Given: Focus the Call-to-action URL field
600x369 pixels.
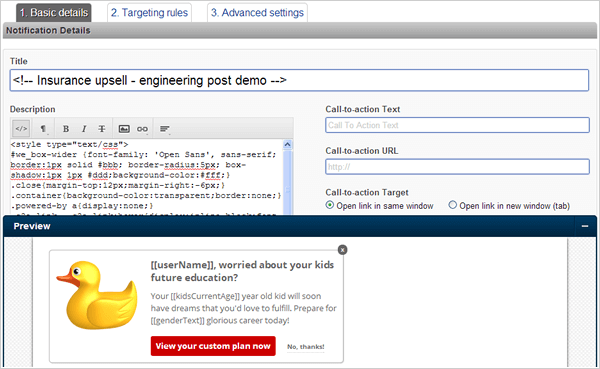Looking at the screenshot, I should [457, 167].
